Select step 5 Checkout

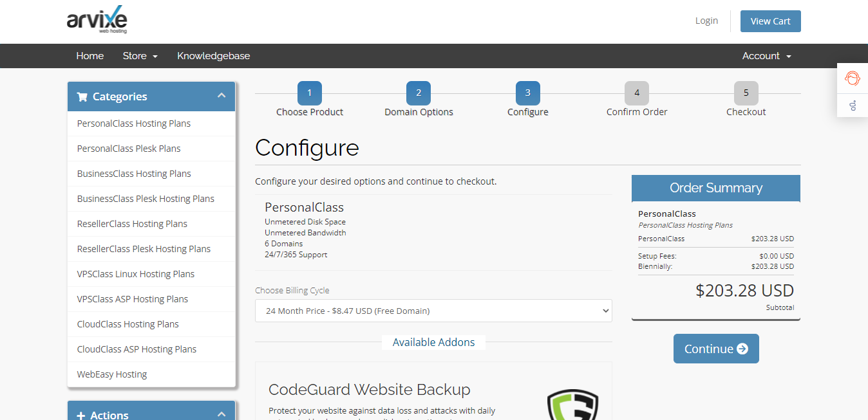click(746, 100)
